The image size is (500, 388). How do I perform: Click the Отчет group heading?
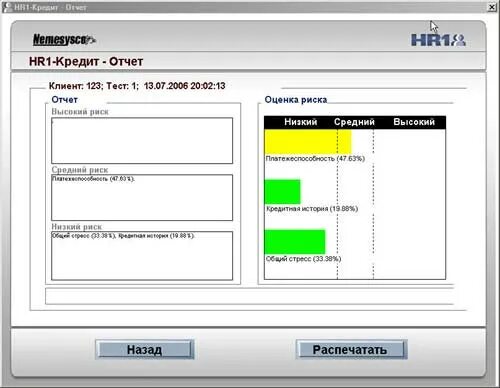click(x=64, y=100)
